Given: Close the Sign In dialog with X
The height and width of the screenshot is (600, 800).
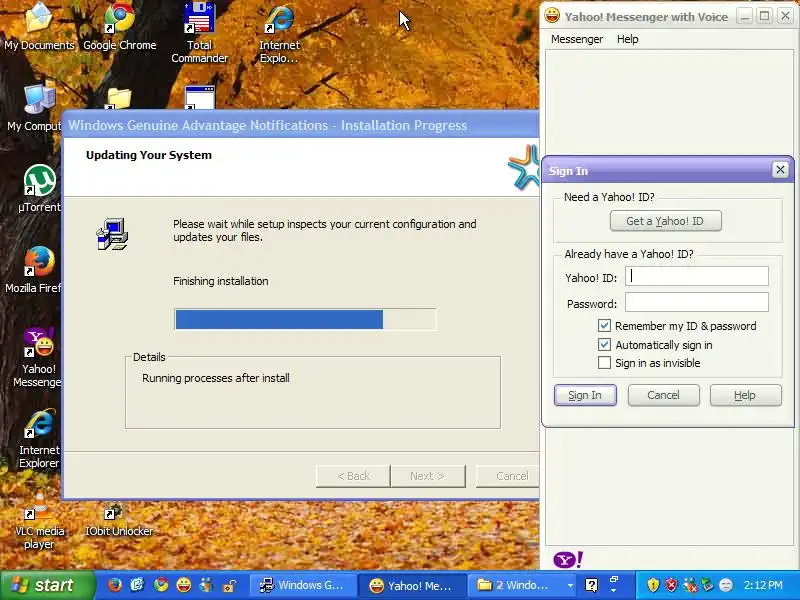Looking at the screenshot, I should click(780, 169).
